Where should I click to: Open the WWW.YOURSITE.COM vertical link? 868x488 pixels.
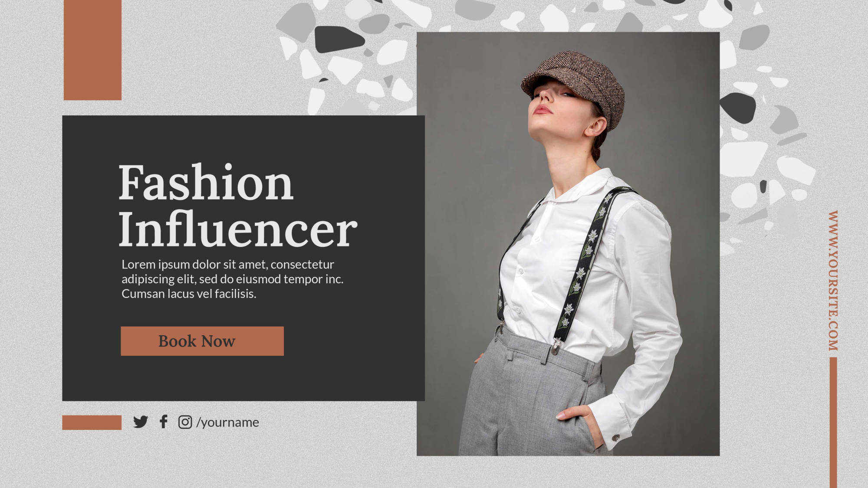[833, 281]
